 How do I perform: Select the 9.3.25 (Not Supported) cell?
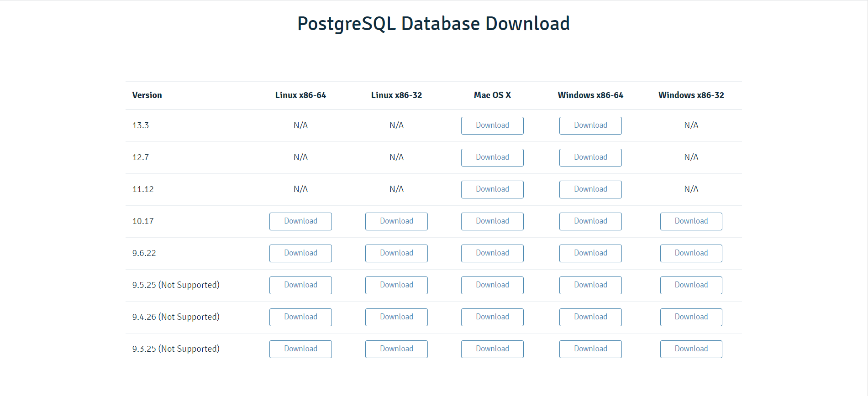click(176, 349)
